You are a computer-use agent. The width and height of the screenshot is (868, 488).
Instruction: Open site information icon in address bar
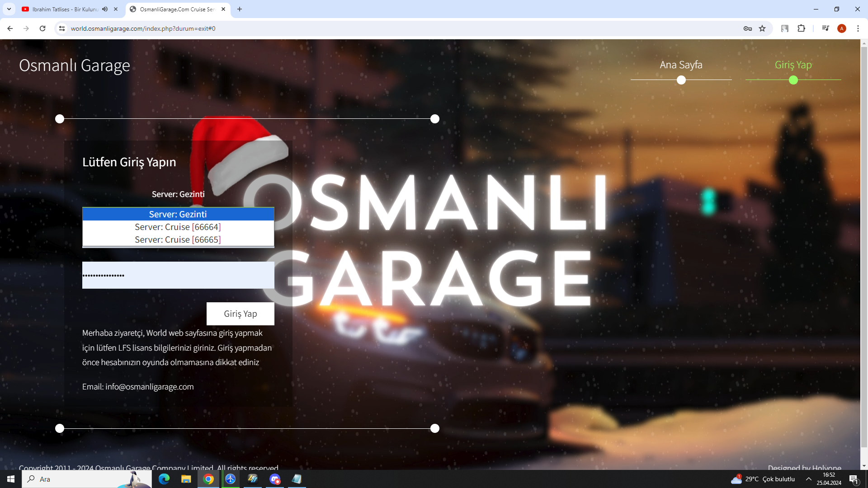click(62, 28)
